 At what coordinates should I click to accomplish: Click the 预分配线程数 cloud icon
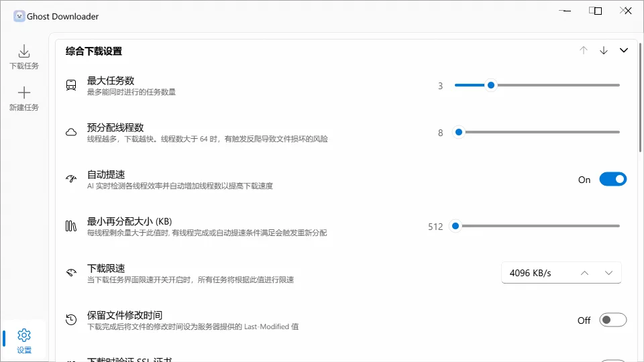tap(71, 132)
